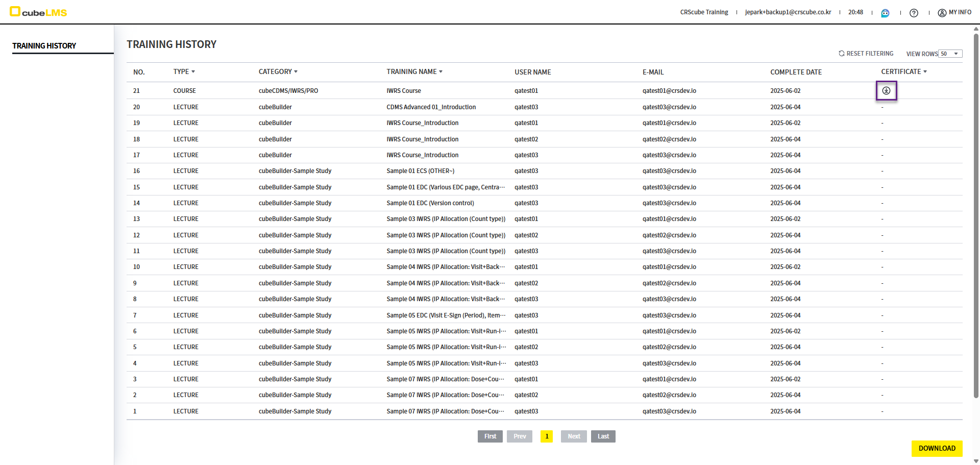The height and width of the screenshot is (465, 980).
Task: Open the View Rows 50 dropdown
Action: (x=950, y=54)
